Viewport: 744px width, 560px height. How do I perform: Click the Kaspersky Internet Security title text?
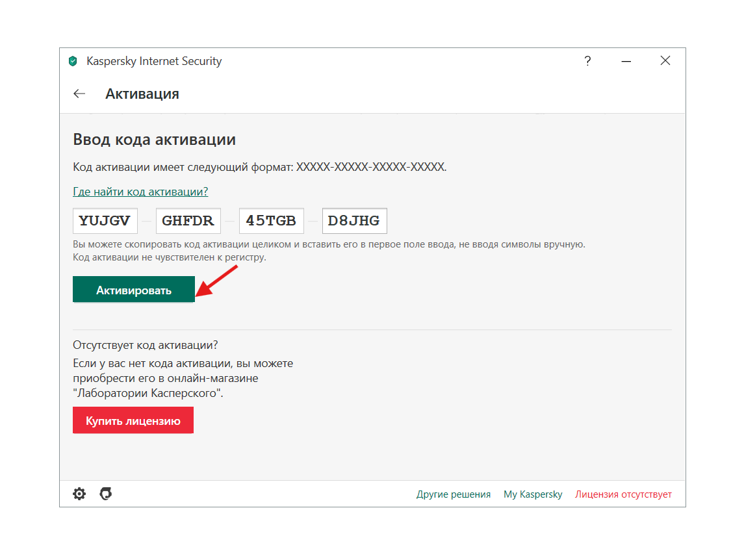[154, 62]
